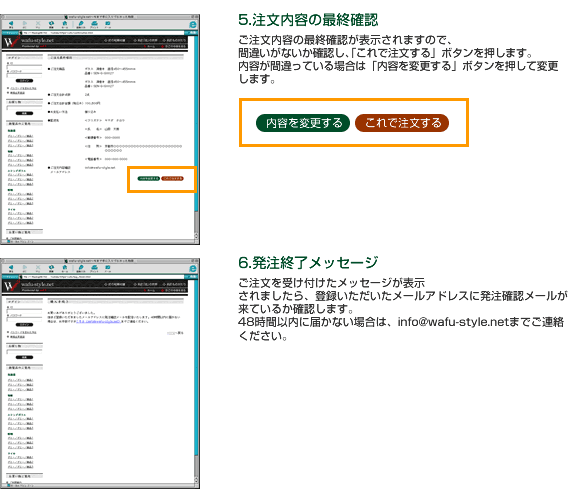Click small brown order button inside orange highlight
Screen dimensions: 570x501
[x=172, y=179]
